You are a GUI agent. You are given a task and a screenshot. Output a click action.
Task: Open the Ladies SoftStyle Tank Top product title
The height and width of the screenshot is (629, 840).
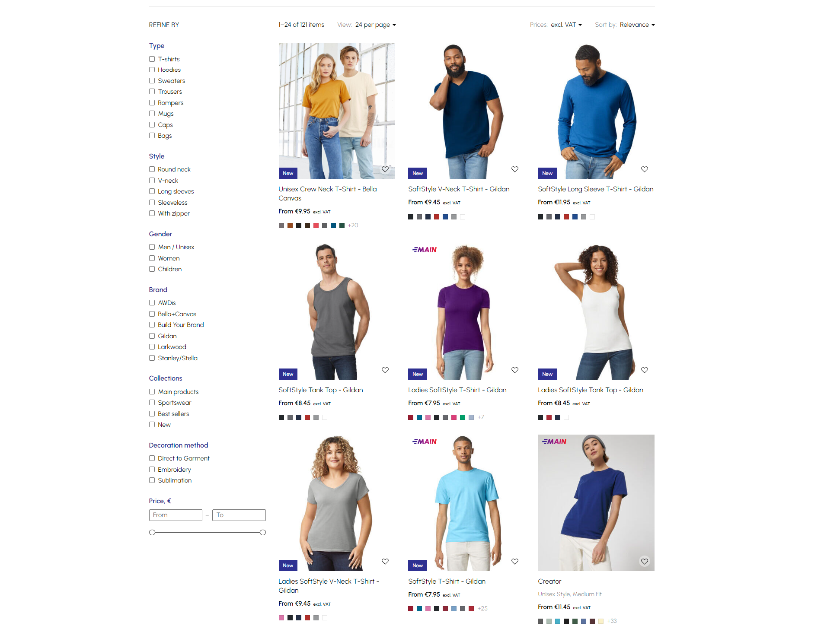590,390
